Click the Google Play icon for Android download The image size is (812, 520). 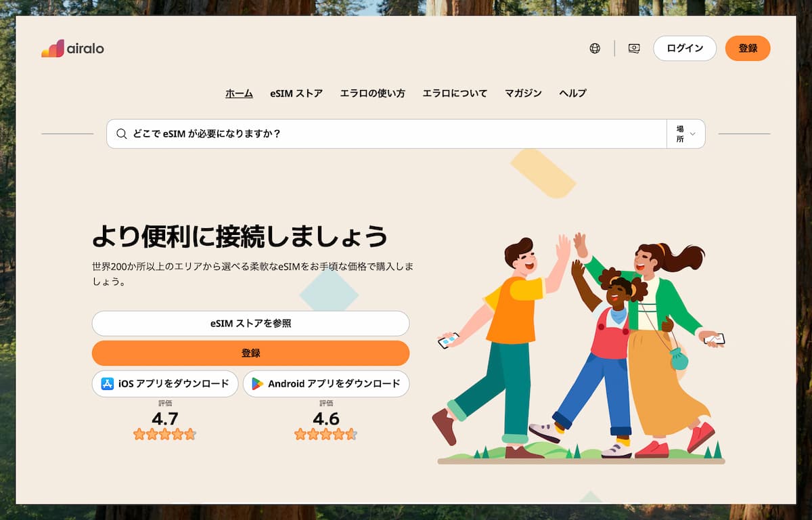tap(258, 384)
